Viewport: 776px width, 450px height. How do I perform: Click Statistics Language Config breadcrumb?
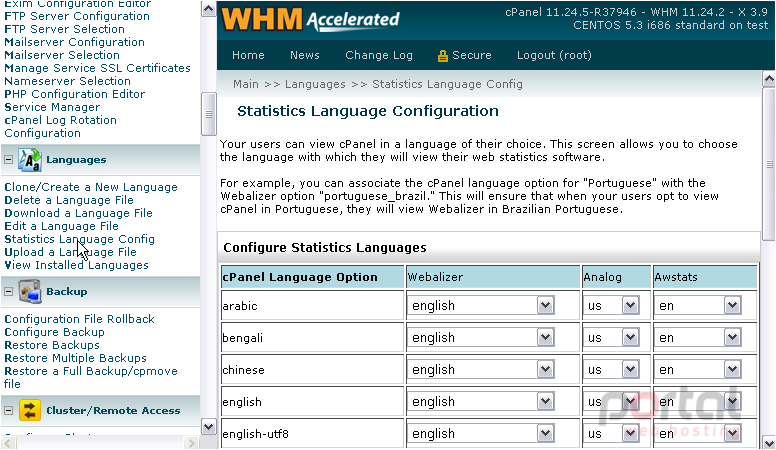coord(447,84)
